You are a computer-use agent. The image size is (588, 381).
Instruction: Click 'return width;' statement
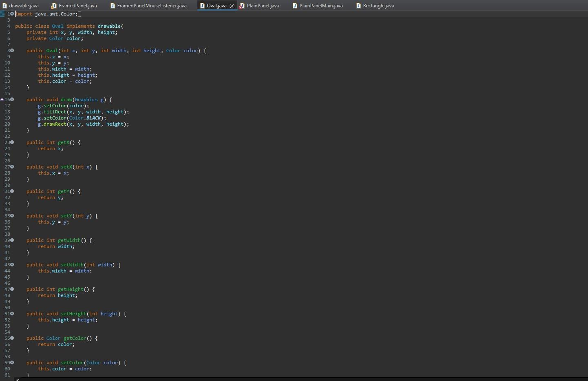(x=56, y=246)
